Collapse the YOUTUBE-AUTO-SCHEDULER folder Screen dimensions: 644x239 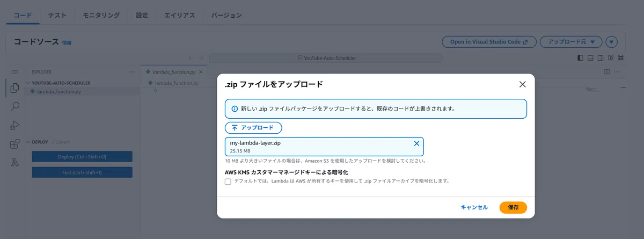click(x=61, y=83)
